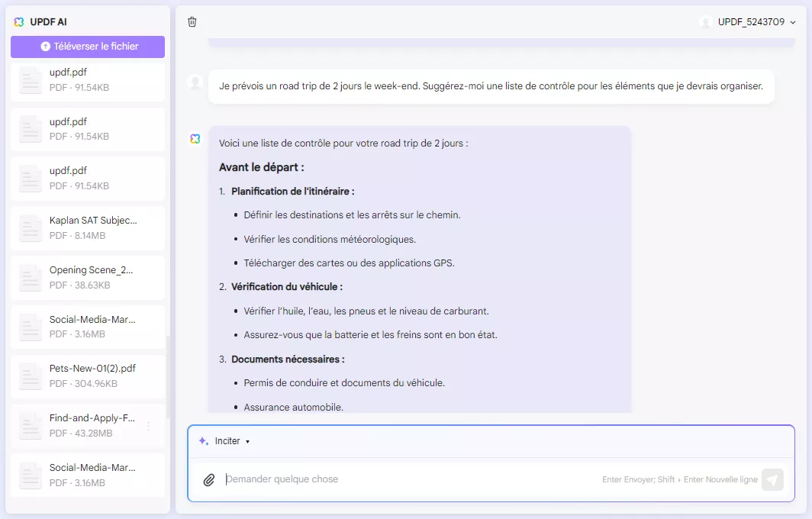The width and height of the screenshot is (812, 519).
Task: Click the 'PDF · 304.96KB' size text
Action: coord(83,383)
